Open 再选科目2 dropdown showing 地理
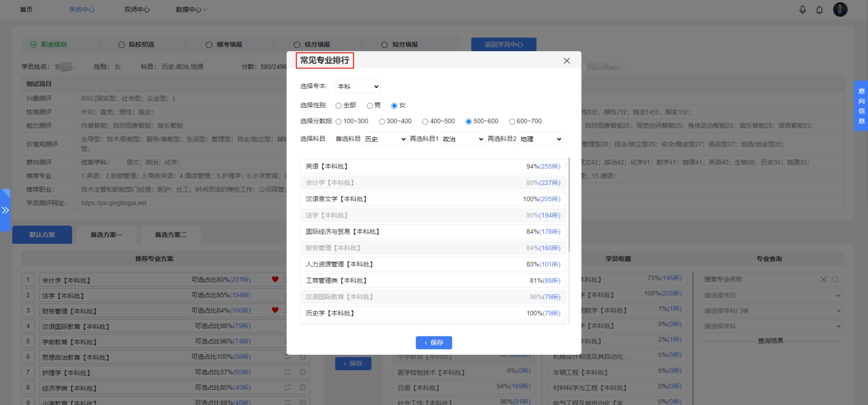Viewport: 868px width, 405px height. tap(541, 139)
